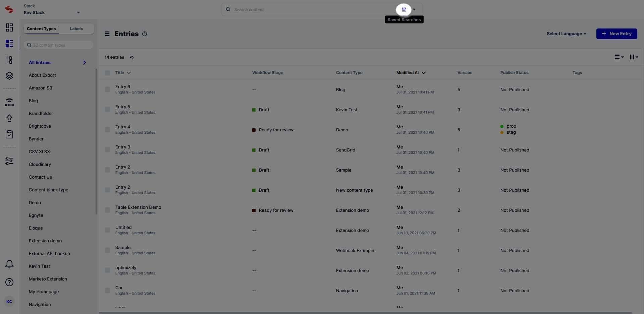Open the Car entry

click(x=119, y=288)
